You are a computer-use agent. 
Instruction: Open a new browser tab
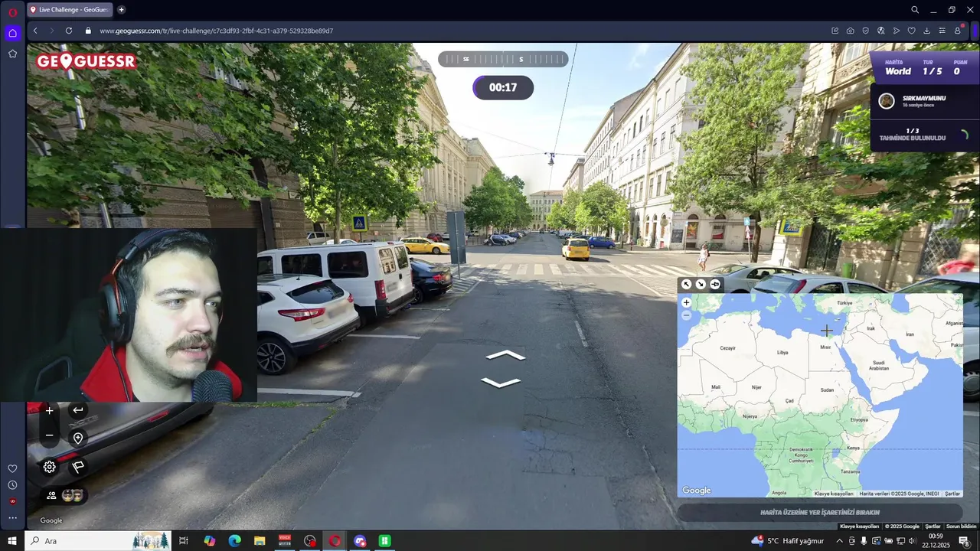coord(121,9)
